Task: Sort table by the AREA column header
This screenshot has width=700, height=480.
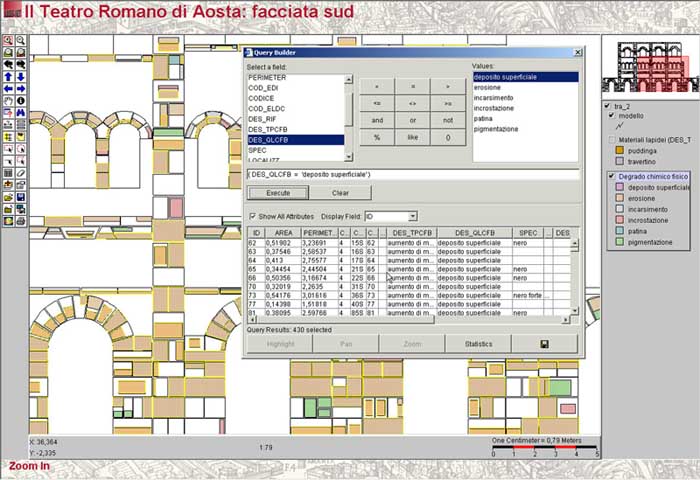Action: [280, 233]
